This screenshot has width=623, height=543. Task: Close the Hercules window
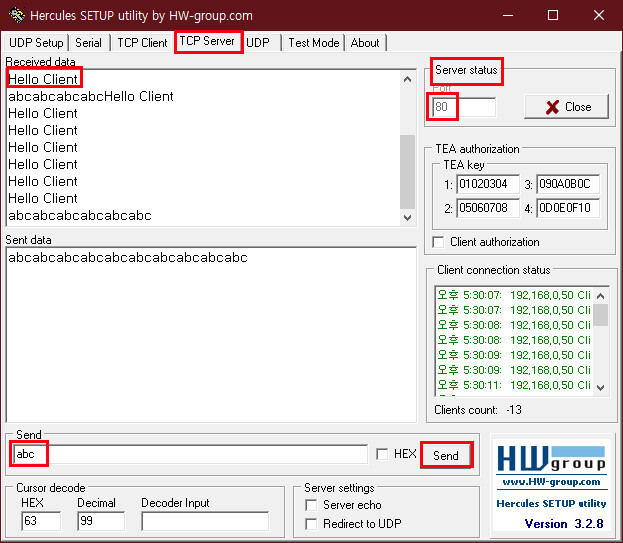tap(599, 15)
